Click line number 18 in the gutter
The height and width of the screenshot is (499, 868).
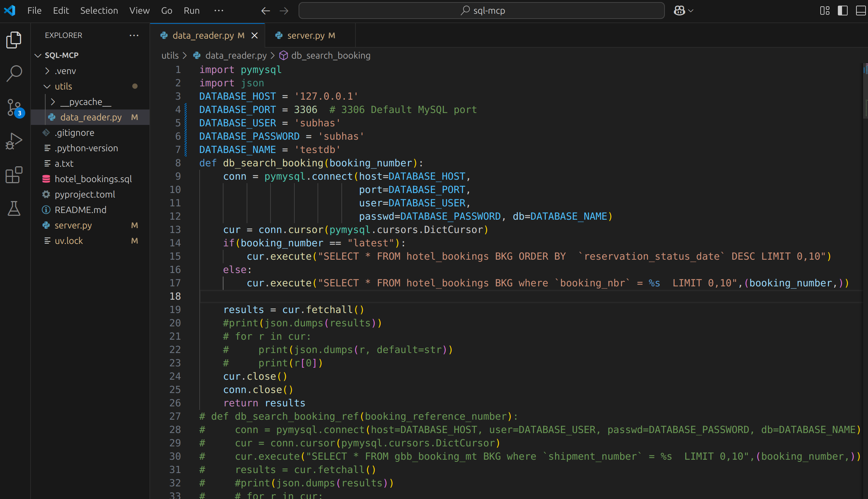click(x=175, y=297)
